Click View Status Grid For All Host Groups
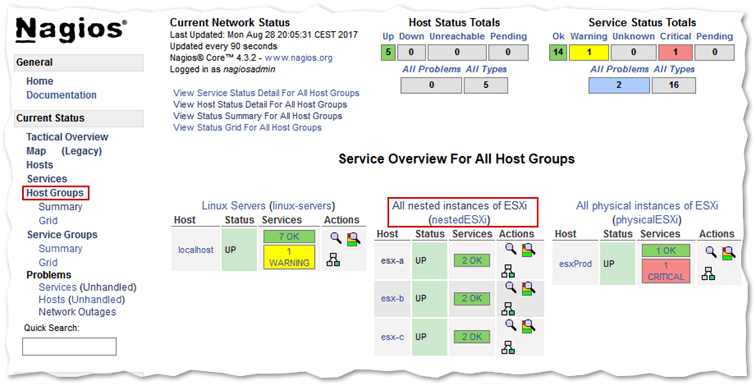Viewport: 756px width, 386px height. point(247,128)
